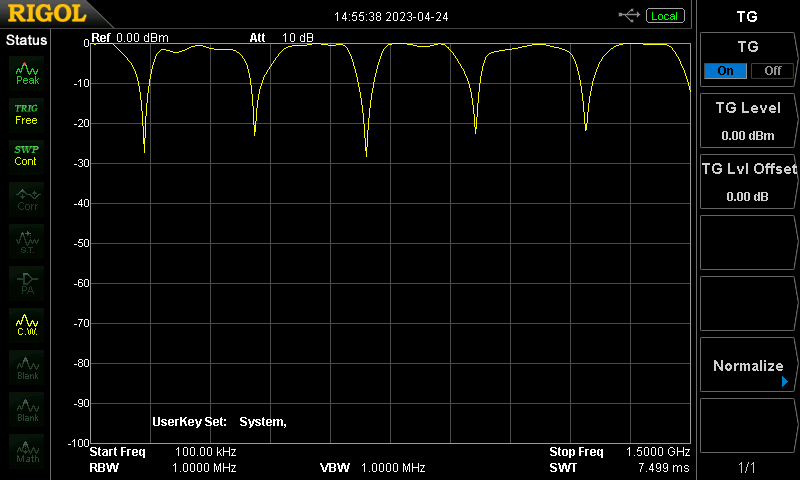Screen dimensions: 800x480
Task: Toggle the green Local mode indicator
Action: (x=664, y=16)
